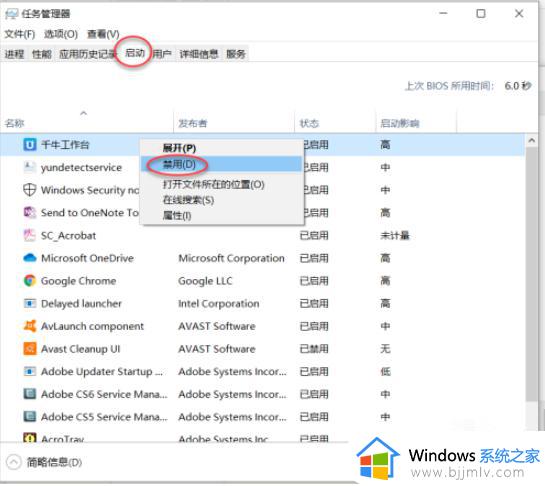Click the 千牛工作台 app icon
The image size is (545, 486).
point(30,144)
